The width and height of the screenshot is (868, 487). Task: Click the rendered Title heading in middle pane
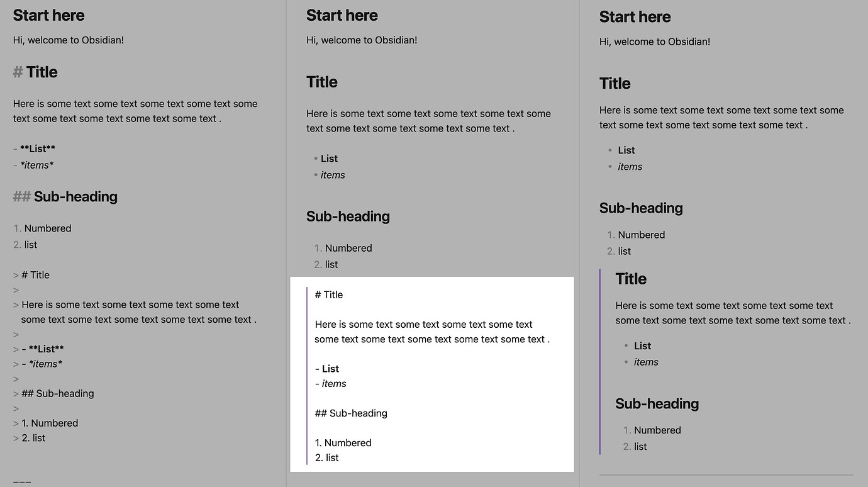(x=321, y=82)
